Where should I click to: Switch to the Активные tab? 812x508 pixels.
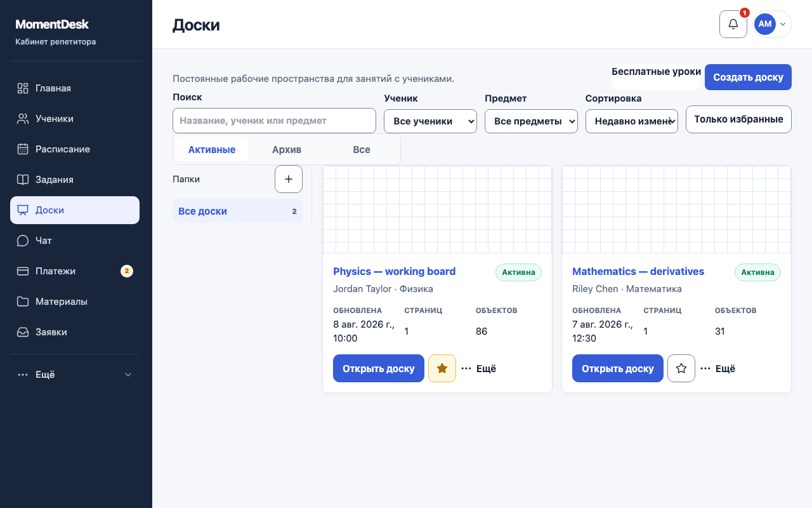[212, 150]
